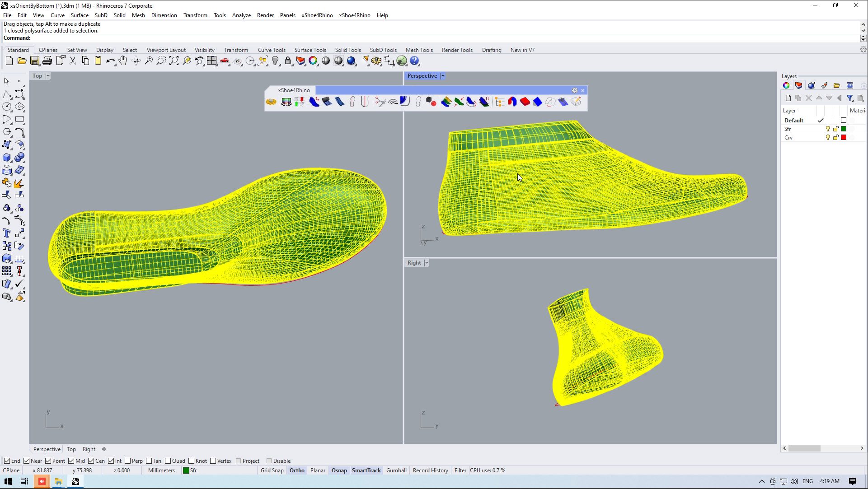Screen dimensions: 868x489
Task: Open the Surface menu
Action: click(80, 15)
